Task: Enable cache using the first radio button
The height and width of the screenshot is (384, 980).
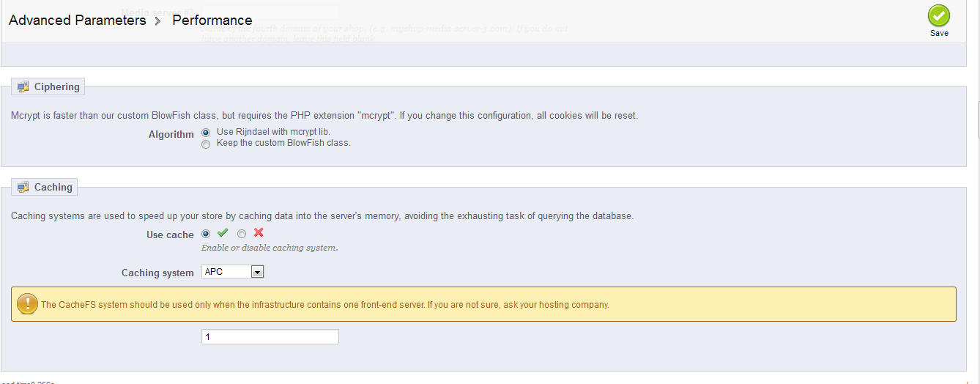Action: point(206,234)
